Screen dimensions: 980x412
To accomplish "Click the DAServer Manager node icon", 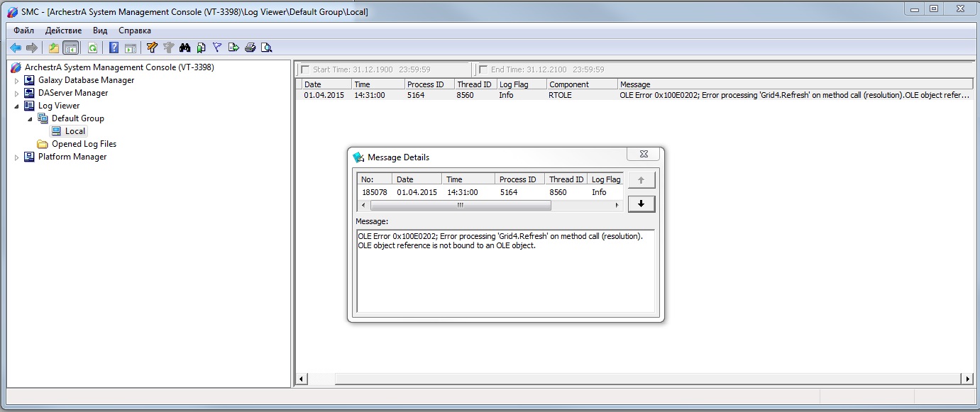I will click(29, 93).
